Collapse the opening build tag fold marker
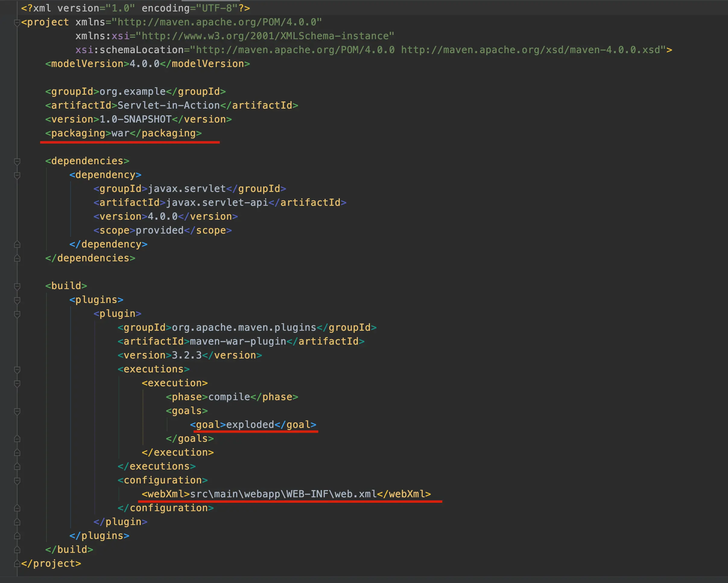Viewport: 728px width, 583px height. [x=17, y=286]
